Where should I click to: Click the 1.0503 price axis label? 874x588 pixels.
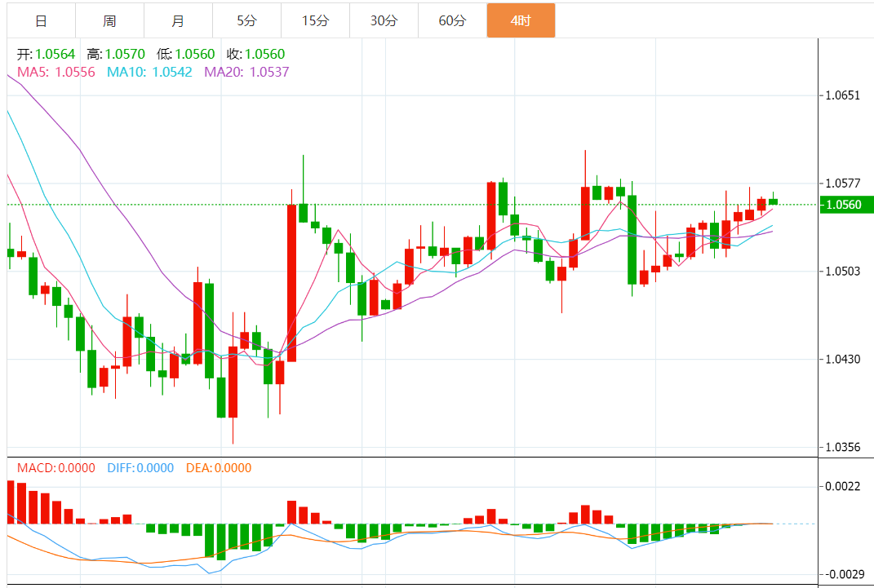point(843,272)
